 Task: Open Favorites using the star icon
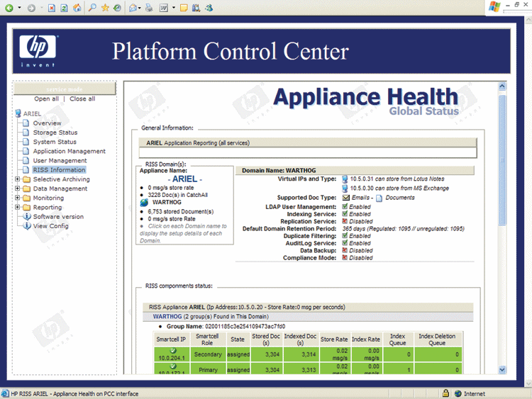pos(105,8)
